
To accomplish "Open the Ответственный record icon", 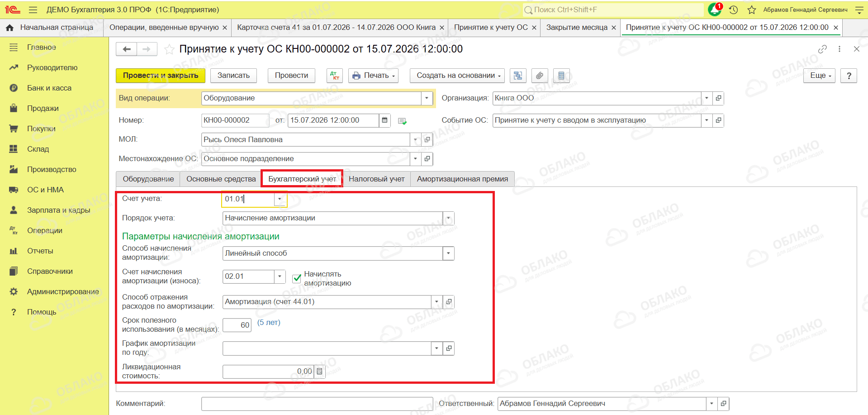I will click(x=723, y=404).
